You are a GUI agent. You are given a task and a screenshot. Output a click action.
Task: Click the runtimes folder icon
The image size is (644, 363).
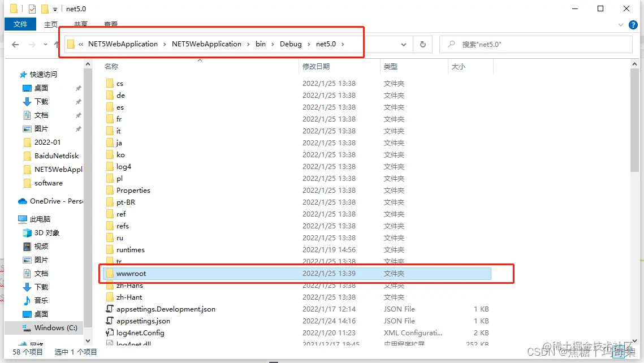tap(110, 250)
